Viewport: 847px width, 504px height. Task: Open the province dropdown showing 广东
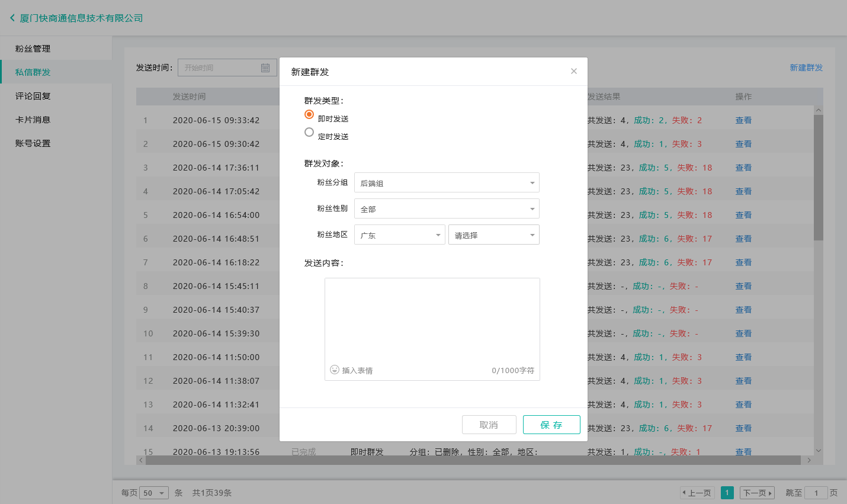coord(399,235)
